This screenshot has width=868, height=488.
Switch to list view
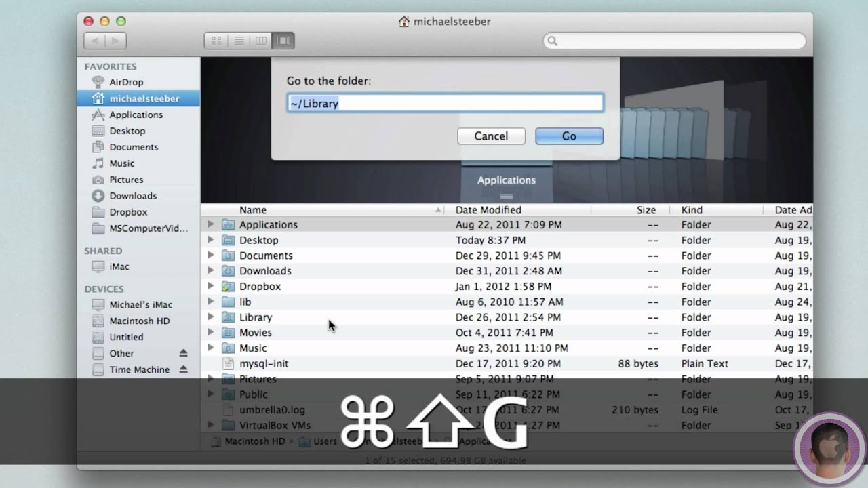click(x=239, y=41)
